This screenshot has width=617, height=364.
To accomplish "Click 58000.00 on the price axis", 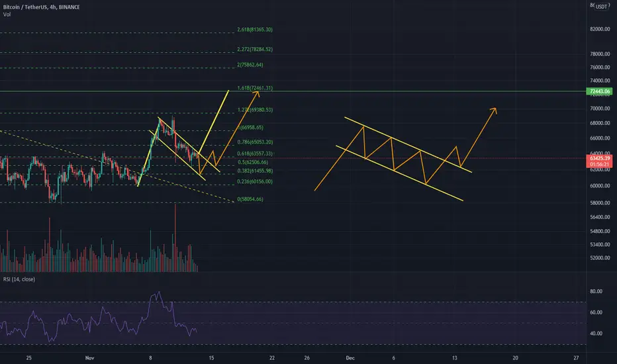I will pyautogui.click(x=600, y=203).
